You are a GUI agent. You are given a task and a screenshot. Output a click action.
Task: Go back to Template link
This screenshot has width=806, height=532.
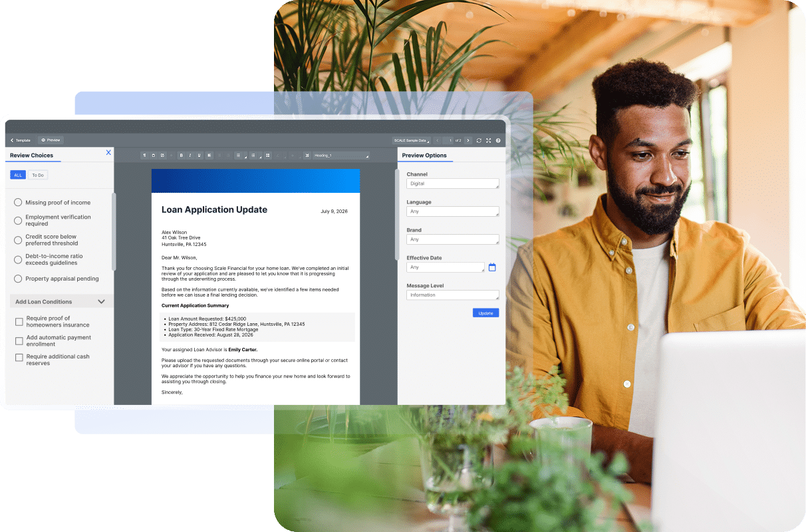pyautogui.click(x=21, y=140)
